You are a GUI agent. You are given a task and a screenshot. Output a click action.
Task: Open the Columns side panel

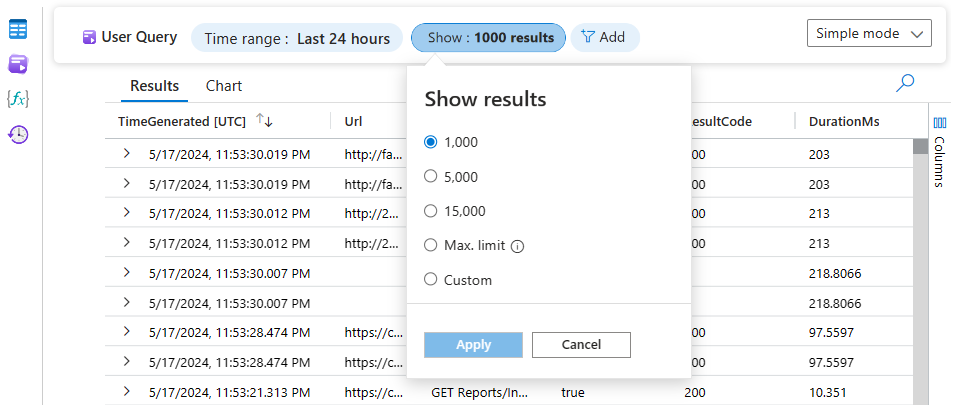click(939, 150)
